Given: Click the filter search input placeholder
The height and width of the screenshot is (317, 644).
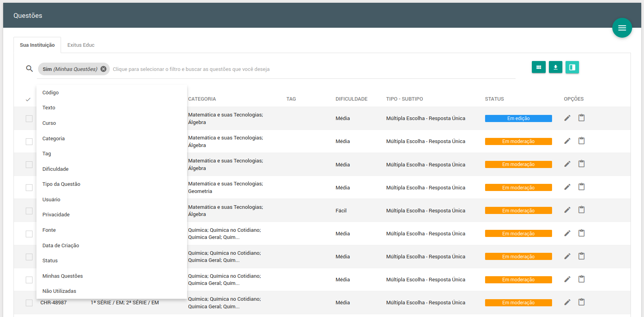Looking at the screenshot, I should (191, 69).
